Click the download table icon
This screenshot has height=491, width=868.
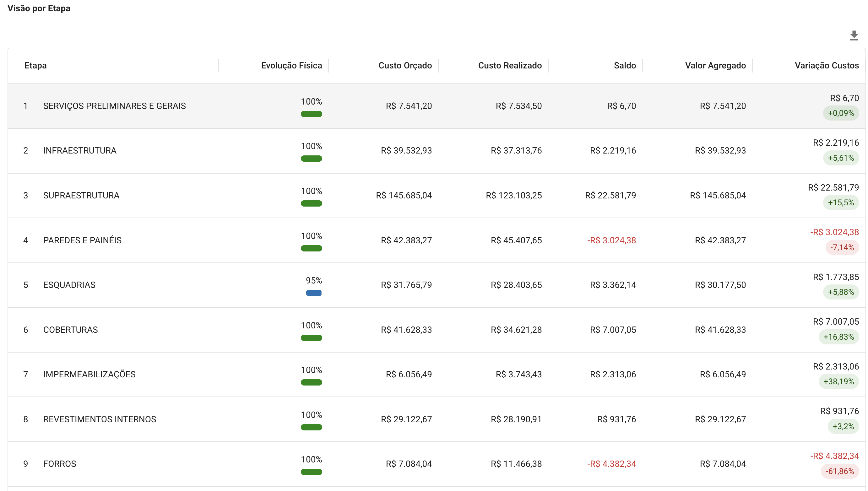[854, 35]
